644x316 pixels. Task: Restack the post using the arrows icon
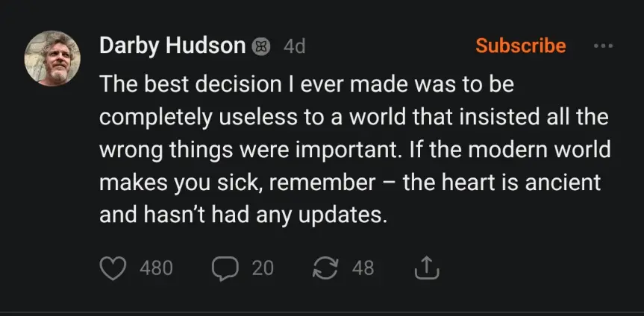(x=325, y=268)
